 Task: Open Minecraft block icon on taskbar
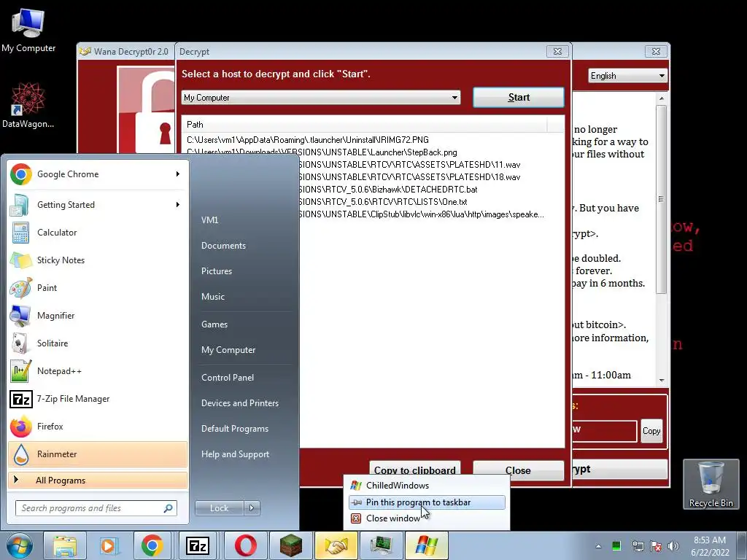point(290,545)
